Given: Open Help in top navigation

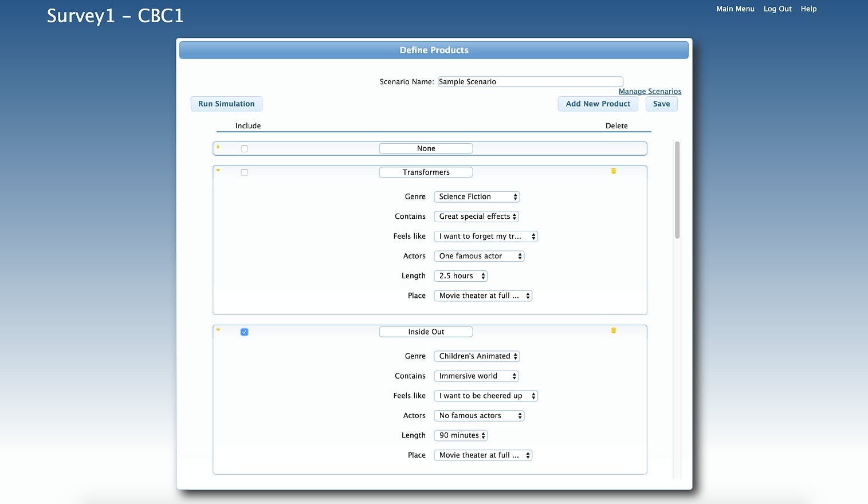Looking at the screenshot, I should point(808,9).
